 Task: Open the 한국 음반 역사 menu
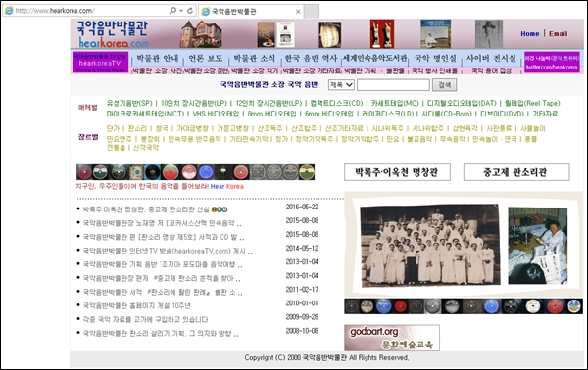(312, 58)
